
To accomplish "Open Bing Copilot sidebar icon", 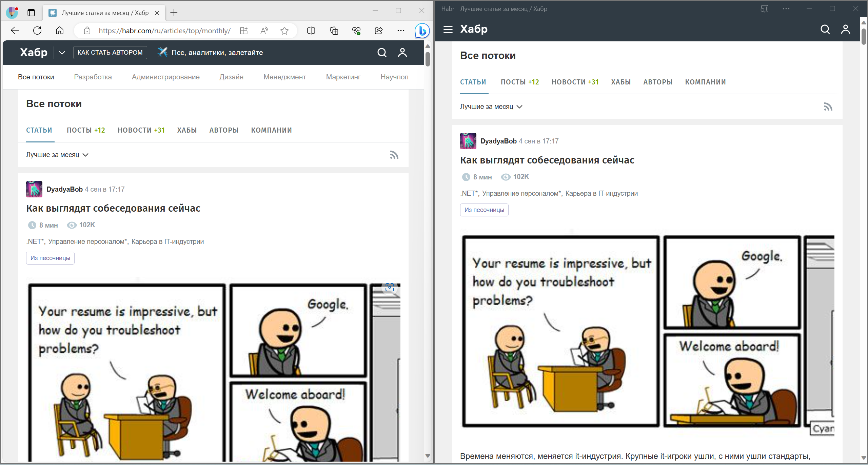I will click(422, 31).
